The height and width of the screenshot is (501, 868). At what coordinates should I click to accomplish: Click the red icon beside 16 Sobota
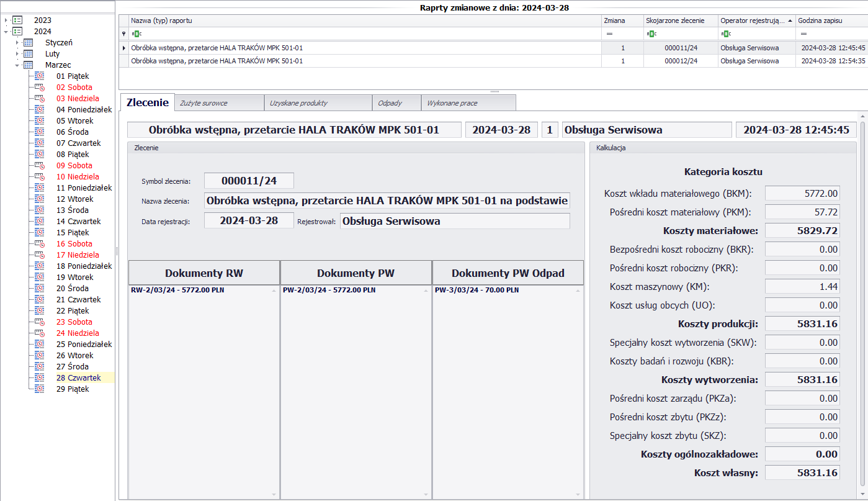[x=40, y=244]
